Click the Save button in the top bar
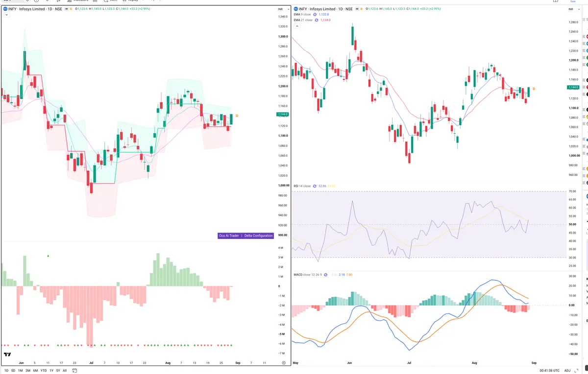The width and height of the screenshot is (588, 374). [x=572, y=1]
